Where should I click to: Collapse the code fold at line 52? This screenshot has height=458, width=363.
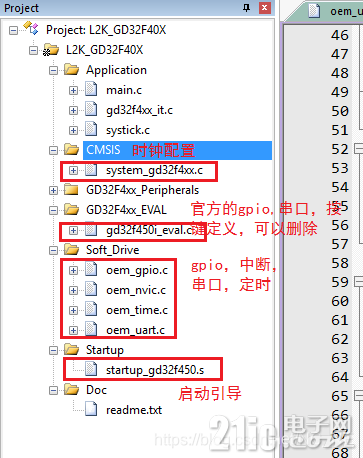pyautogui.click(x=358, y=149)
